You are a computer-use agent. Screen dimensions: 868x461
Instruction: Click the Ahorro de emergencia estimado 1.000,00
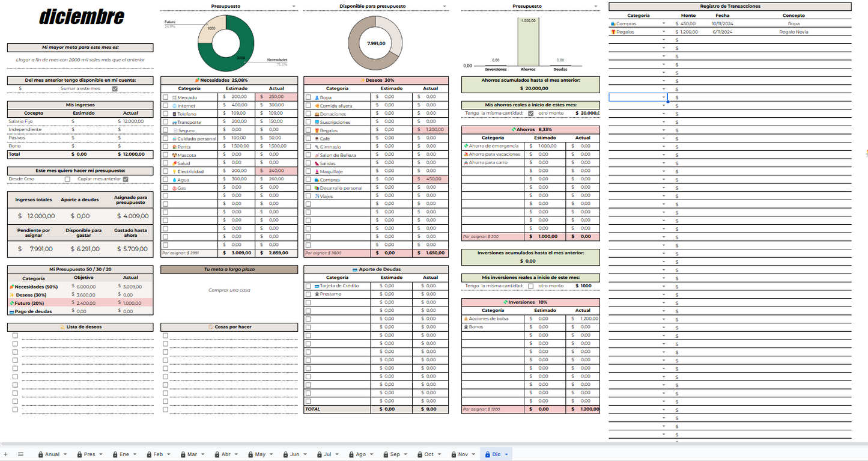[x=545, y=146]
